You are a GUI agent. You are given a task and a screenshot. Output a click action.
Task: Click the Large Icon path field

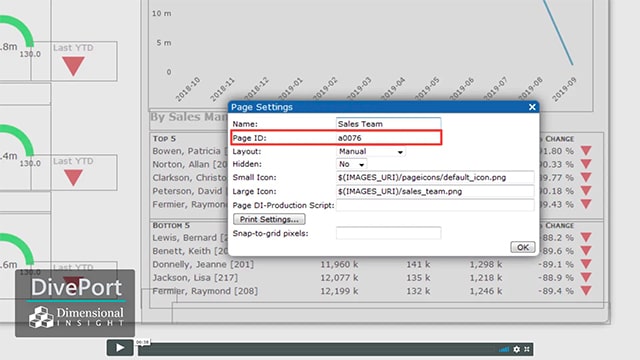435,191
